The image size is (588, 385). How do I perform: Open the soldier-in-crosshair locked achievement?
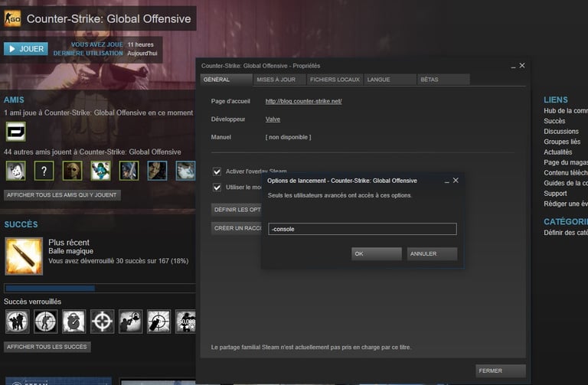[x=45, y=321]
